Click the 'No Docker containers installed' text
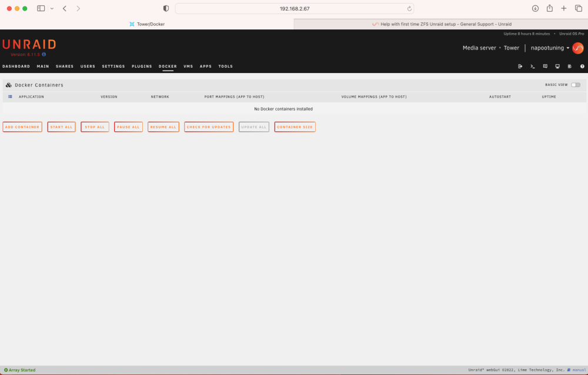Viewport: 588px width, 375px height. 283,109
